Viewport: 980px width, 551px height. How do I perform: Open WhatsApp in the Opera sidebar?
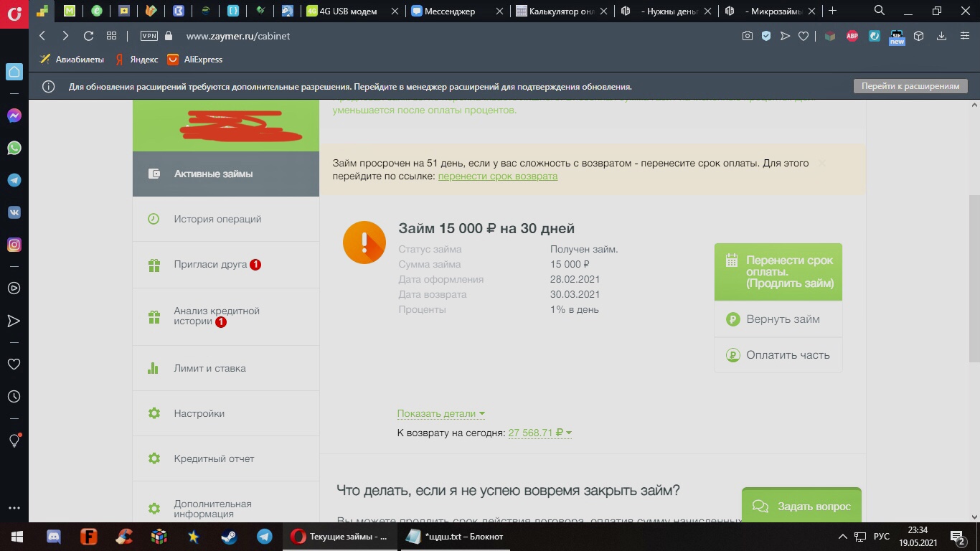(14, 148)
